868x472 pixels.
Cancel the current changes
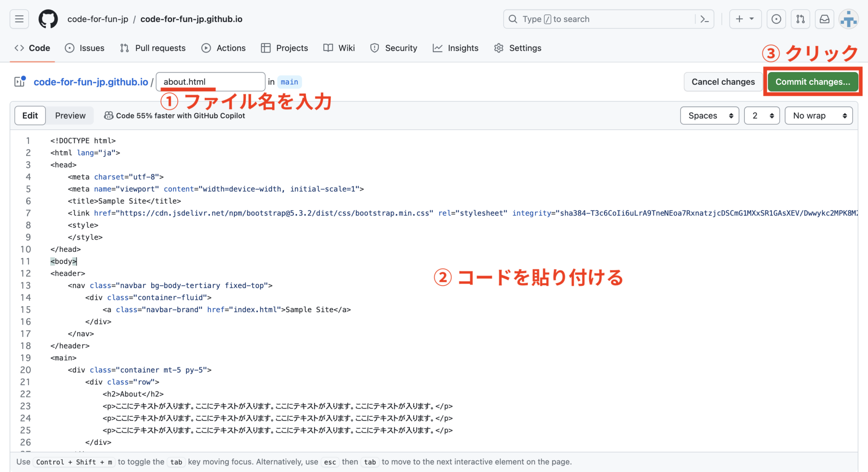point(723,81)
